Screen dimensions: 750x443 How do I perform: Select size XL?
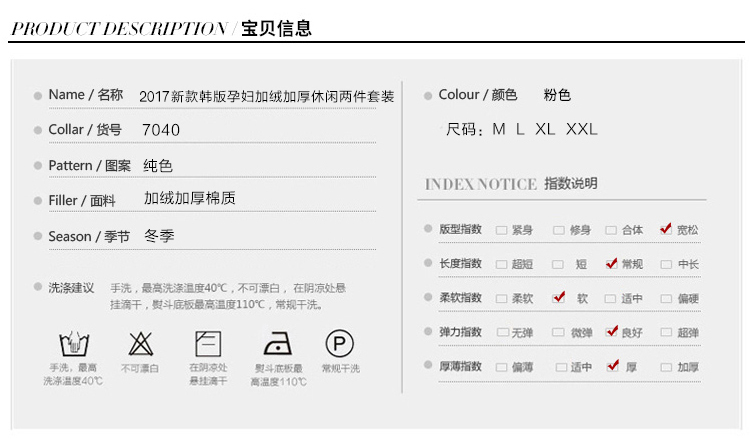[545, 129]
